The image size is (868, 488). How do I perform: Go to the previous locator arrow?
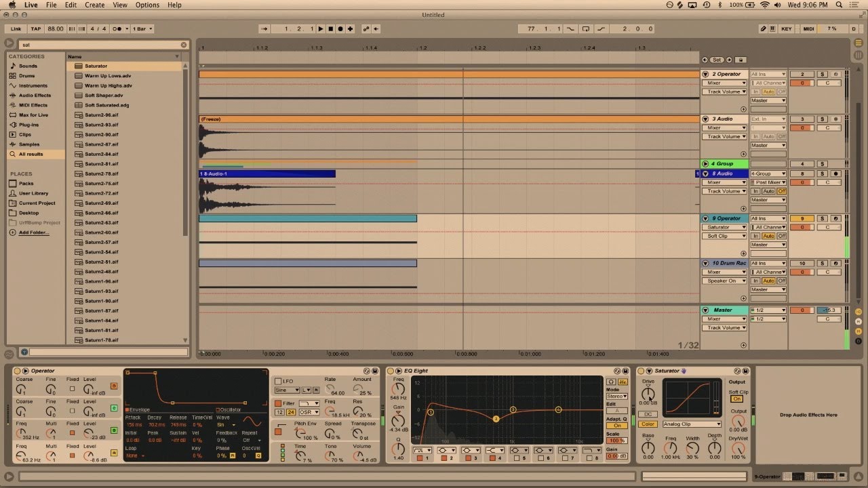705,60
